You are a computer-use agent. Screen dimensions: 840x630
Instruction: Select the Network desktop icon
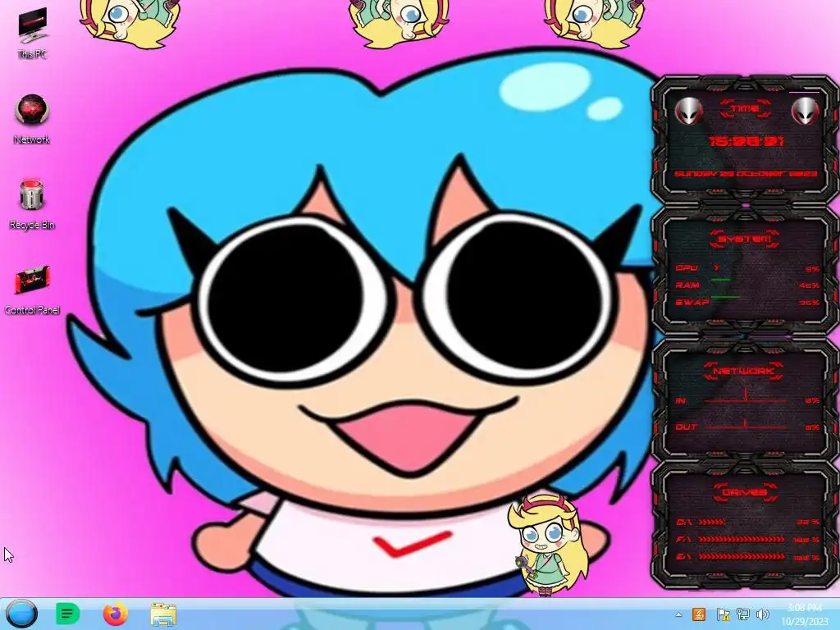point(32,119)
